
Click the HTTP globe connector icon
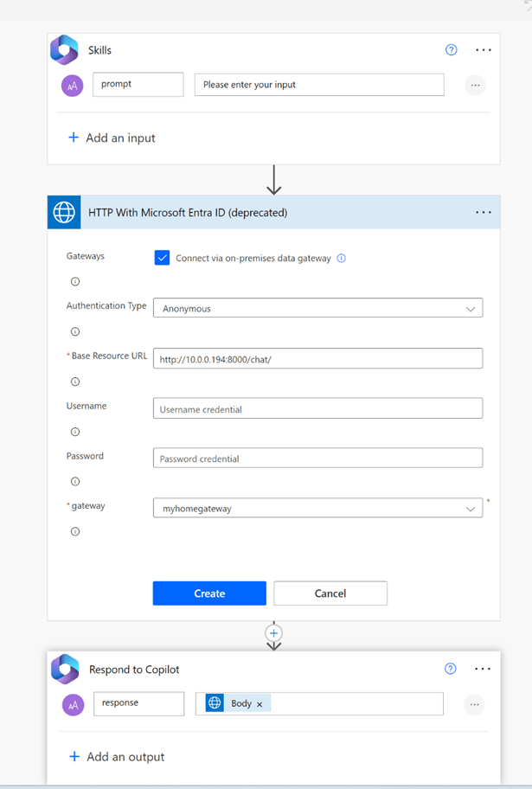point(64,212)
